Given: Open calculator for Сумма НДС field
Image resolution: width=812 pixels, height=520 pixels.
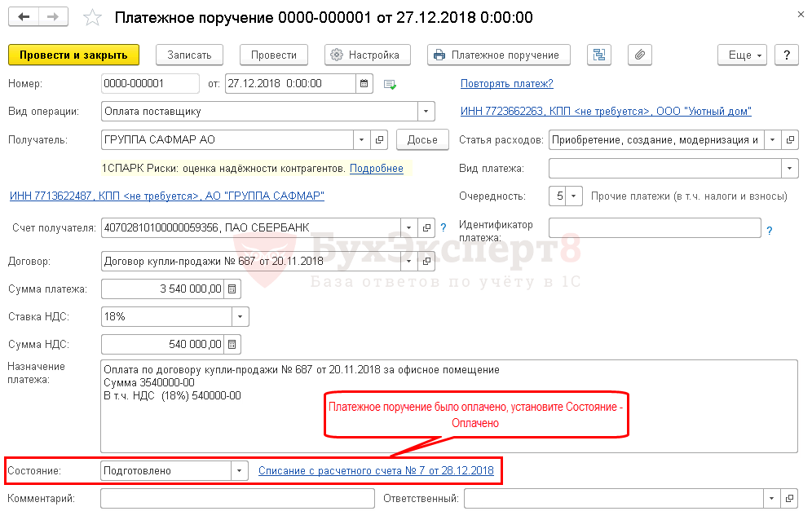Looking at the screenshot, I should (232, 344).
